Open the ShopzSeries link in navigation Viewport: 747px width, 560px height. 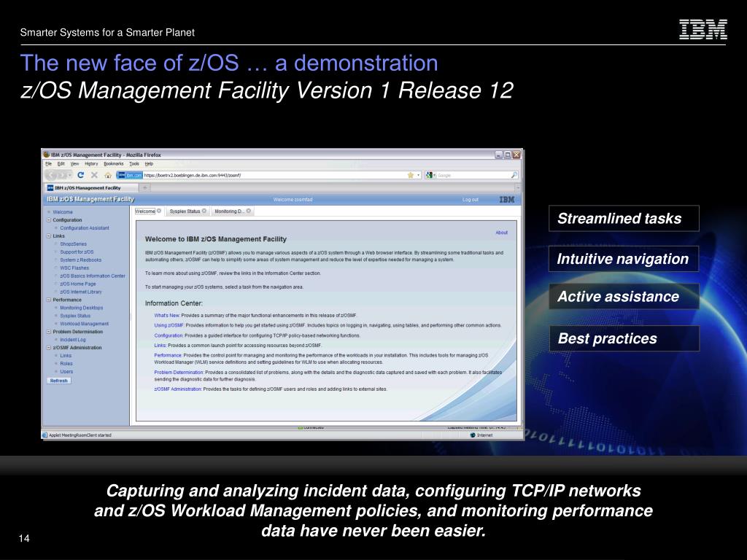tap(74, 244)
